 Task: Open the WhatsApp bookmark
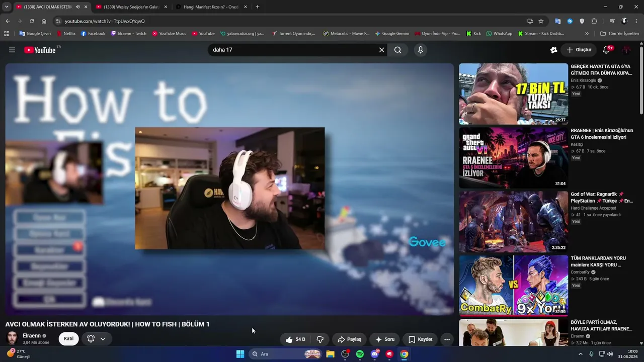pyautogui.click(x=499, y=34)
